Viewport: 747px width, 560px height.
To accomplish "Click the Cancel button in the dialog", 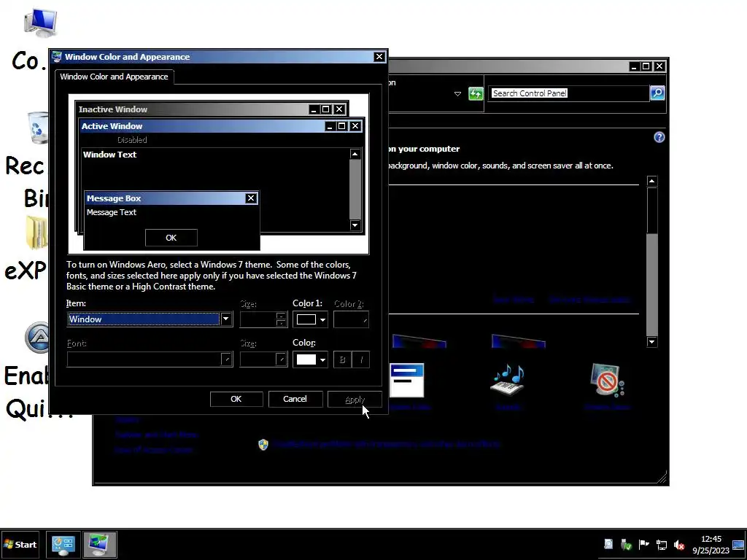I will tap(295, 399).
